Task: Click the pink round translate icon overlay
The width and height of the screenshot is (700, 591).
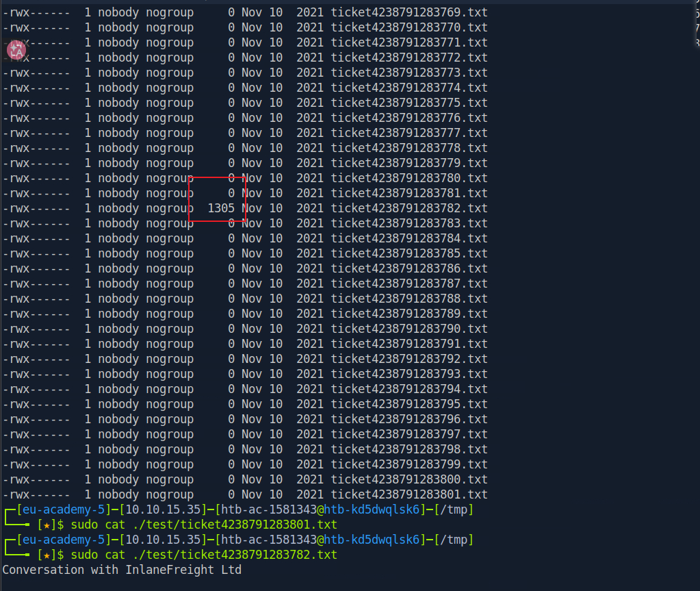Action: click(x=16, y=50)
